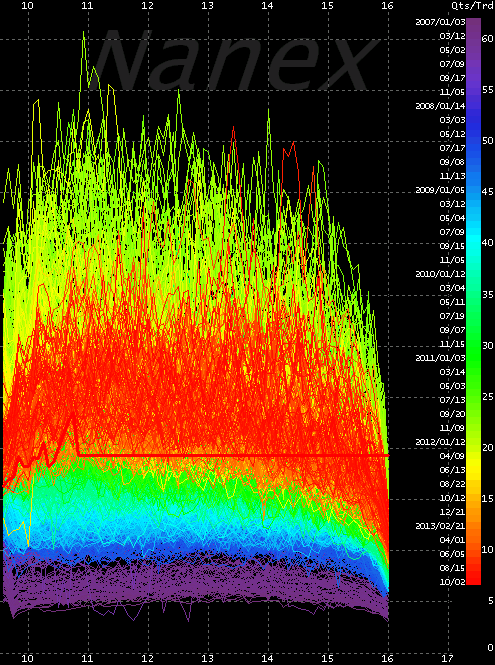
Task: Select the 05/11 date label
Action: tap(453, 302)
